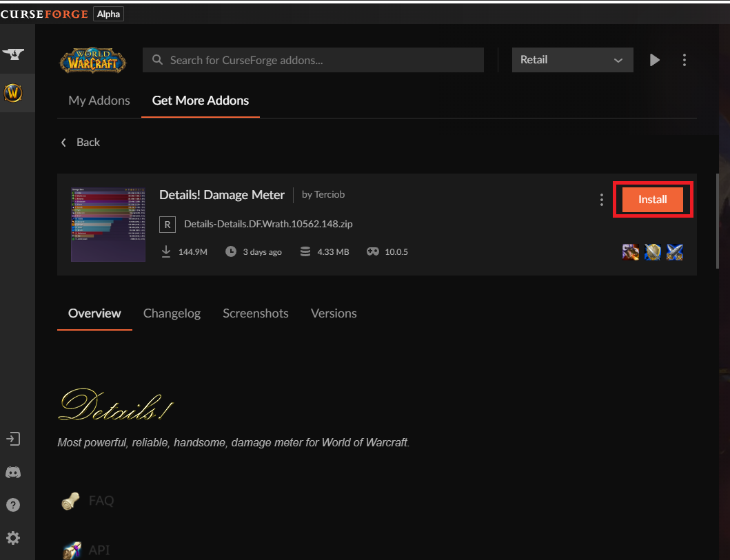Click the release type R badge
The image size is (730, 560).
(x=167, y=224)
